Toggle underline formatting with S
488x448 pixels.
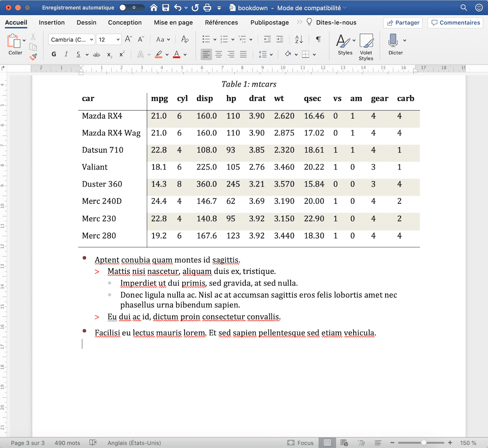coord(79,55)
